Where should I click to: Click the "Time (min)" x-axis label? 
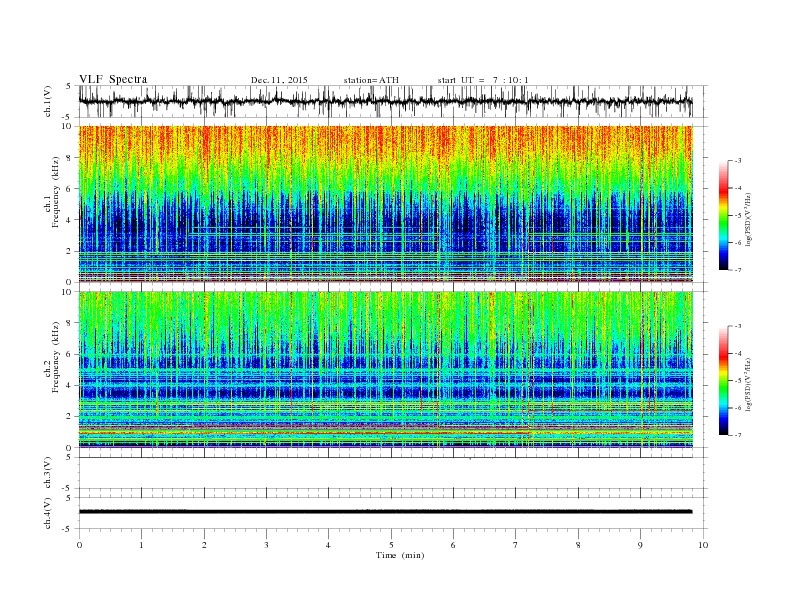(400, 555)
